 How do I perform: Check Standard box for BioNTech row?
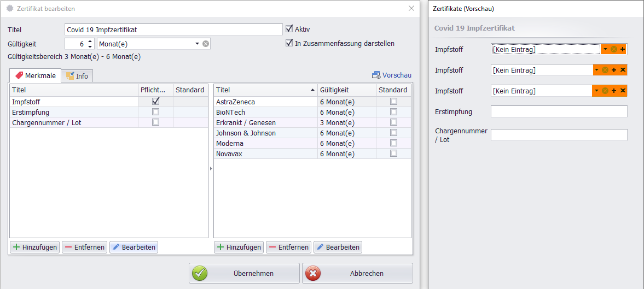pos(393,112)
